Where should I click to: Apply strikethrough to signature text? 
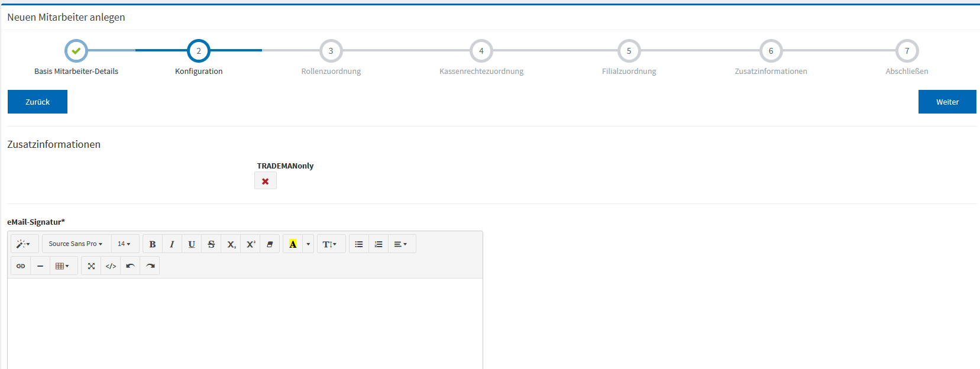tap(211, 244)
